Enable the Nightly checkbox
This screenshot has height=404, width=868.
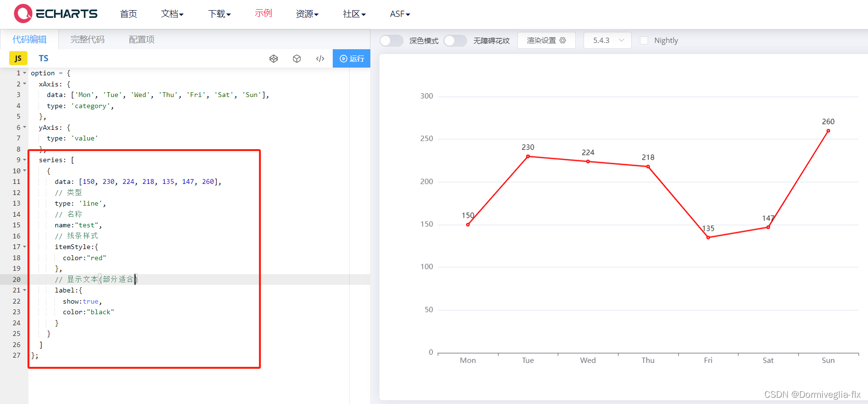point(644,40)
